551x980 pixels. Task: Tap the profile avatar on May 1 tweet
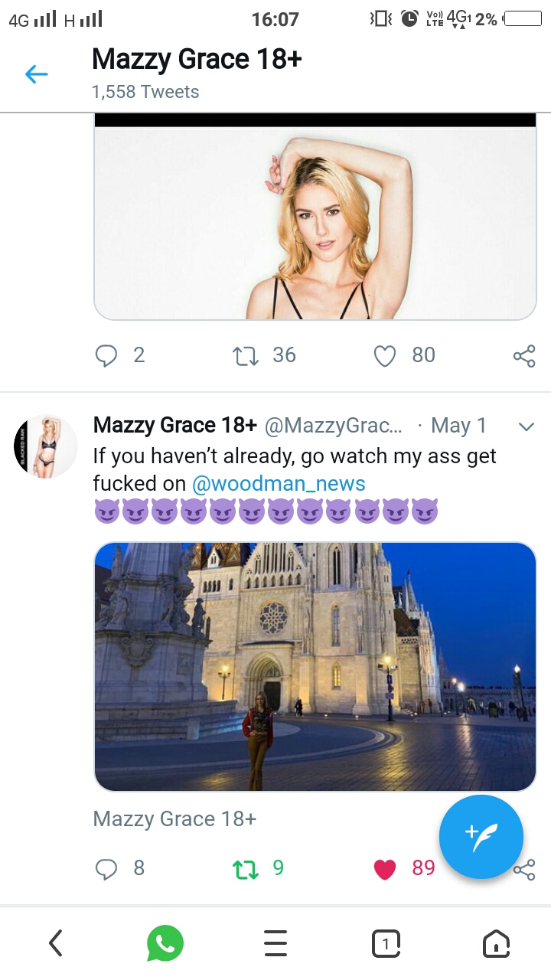tap(46, 447)
